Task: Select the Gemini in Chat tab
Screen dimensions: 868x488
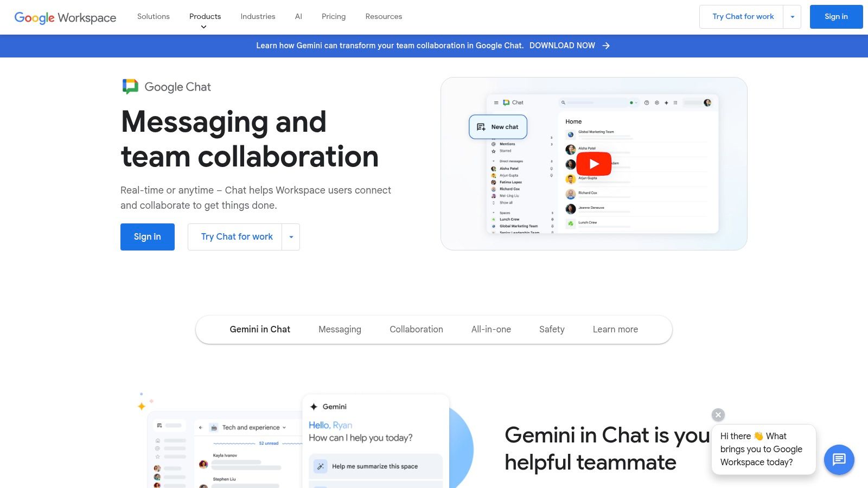Action: coord(260,329)
